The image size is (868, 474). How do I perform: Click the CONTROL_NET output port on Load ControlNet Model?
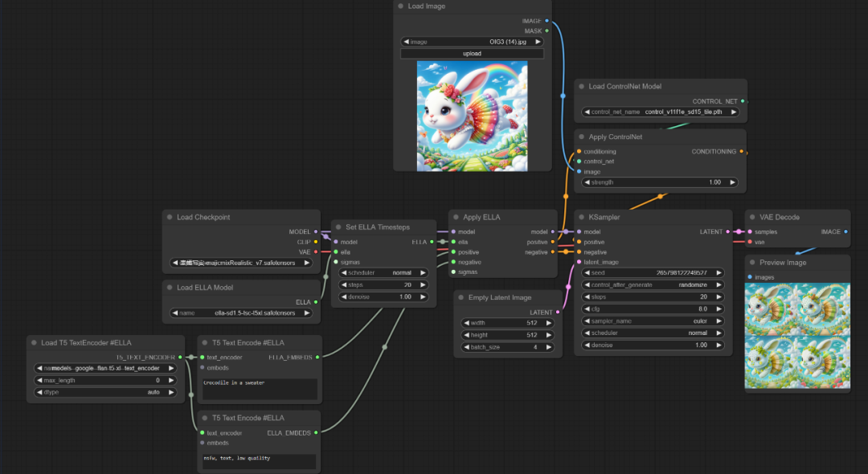coord(742,101)
